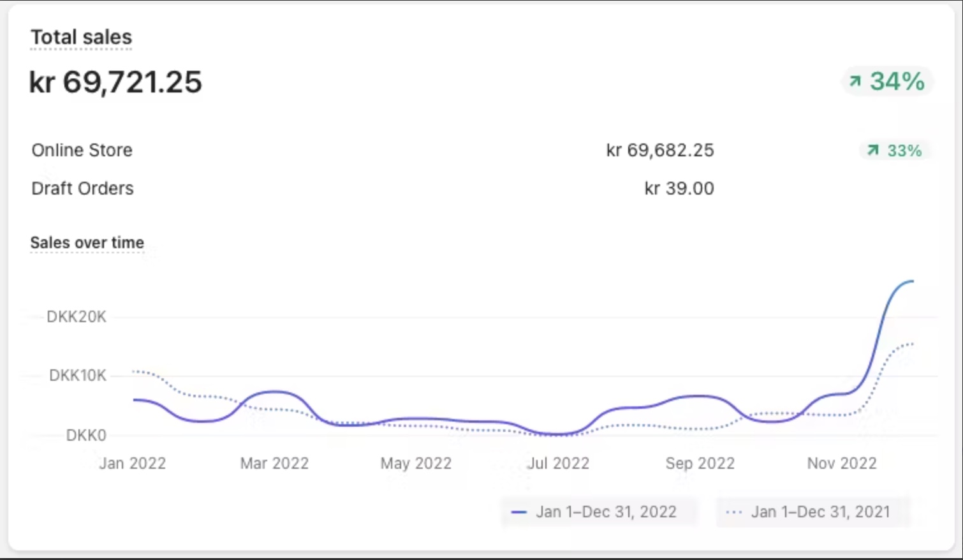Click the 34% total sales growth badge

pyautogui.click(x=888, y=82)
